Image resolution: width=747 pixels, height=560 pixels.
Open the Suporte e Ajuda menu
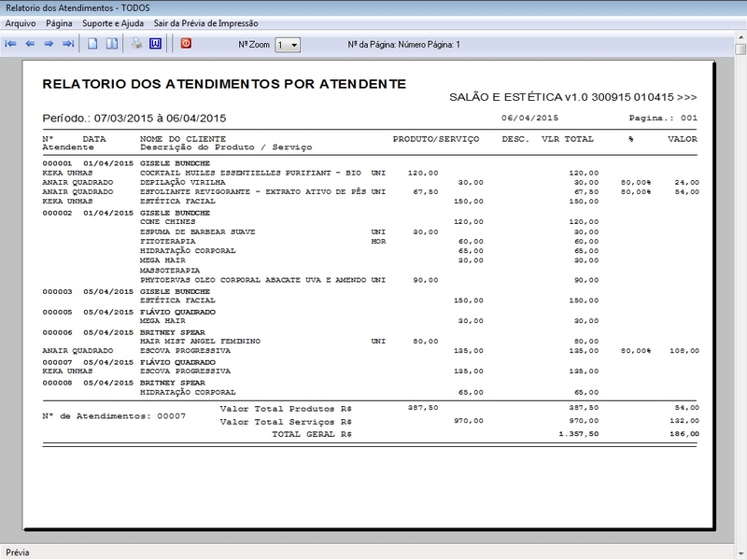pos(115,23)
